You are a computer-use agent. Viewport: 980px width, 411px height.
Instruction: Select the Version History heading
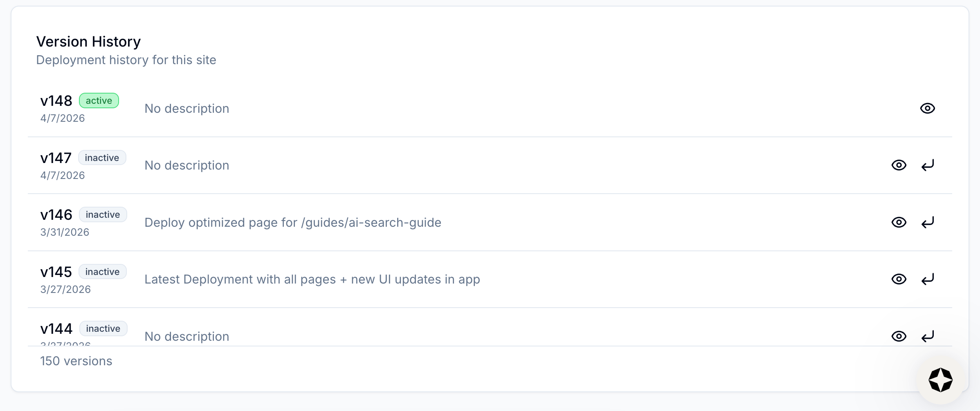pos(88,41)
